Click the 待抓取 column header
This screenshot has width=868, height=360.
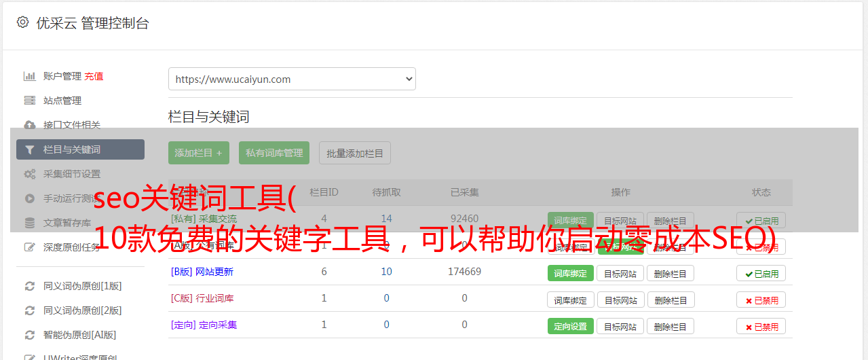[x=387, y=192]
